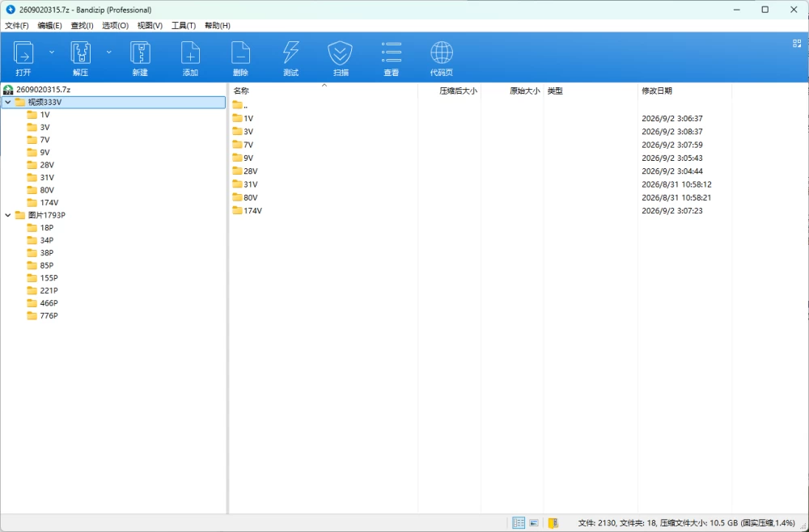Screen dimensions: 809x532
Task: Click the 174V folder icon in file list
Action: pos(237,210)
